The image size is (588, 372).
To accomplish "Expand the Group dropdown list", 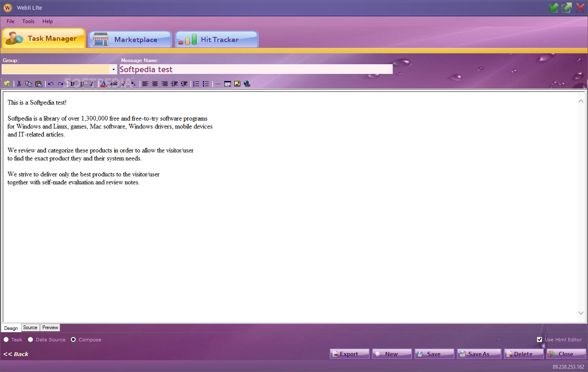I will click(113, 69).
